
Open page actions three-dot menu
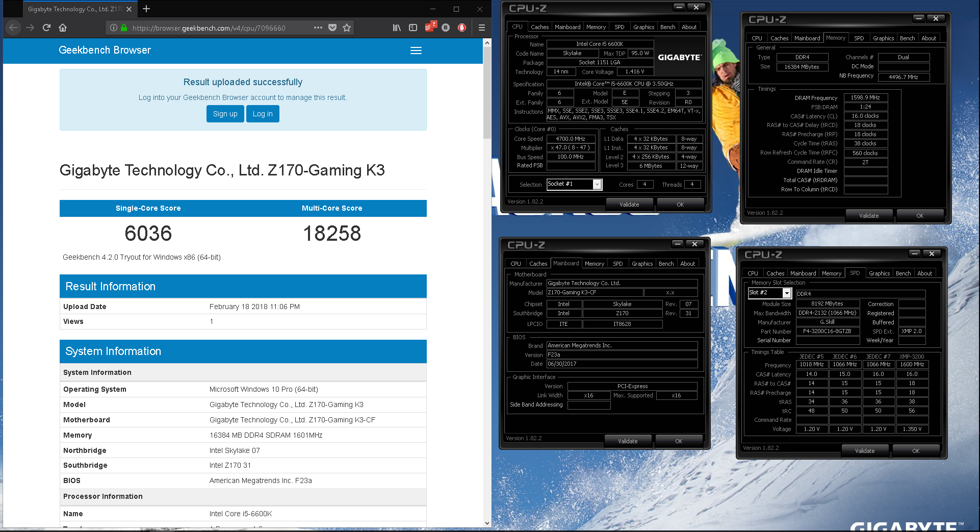coord(318,28)
